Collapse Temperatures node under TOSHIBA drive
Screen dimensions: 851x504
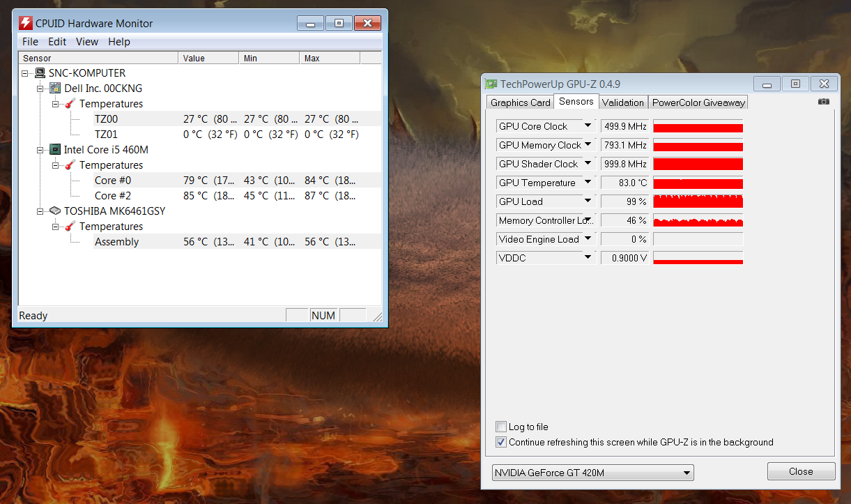coord(56,227)
